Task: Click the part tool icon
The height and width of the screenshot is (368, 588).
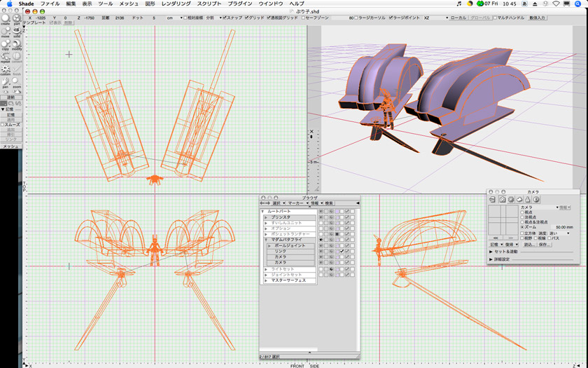Action: pos(16,18)
